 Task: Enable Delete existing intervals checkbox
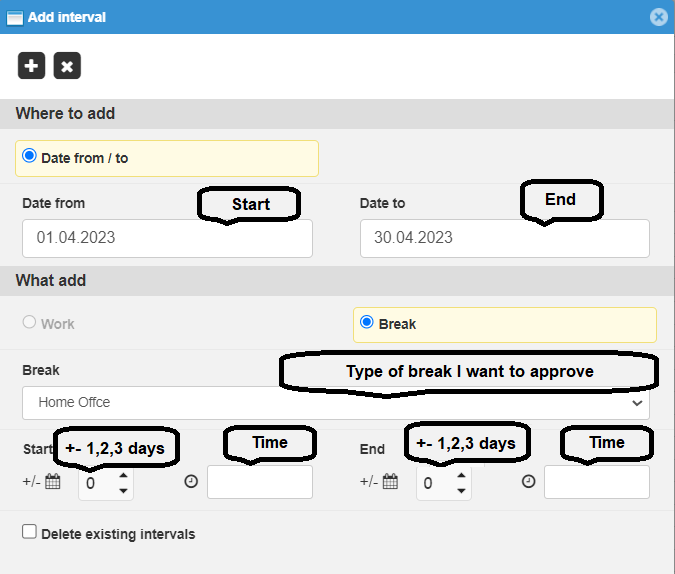coord(29,533)
